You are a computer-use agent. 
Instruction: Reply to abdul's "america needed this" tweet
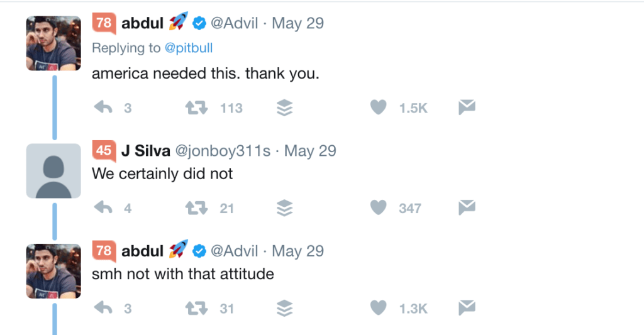point(103,108)
